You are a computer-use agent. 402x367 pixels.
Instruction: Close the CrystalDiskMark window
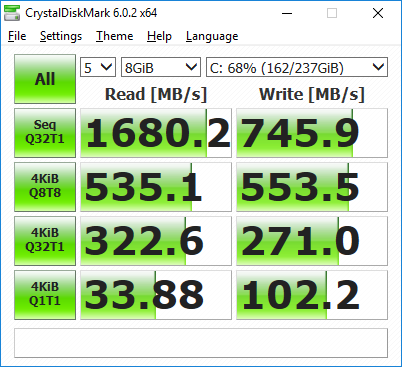point(378,13)
